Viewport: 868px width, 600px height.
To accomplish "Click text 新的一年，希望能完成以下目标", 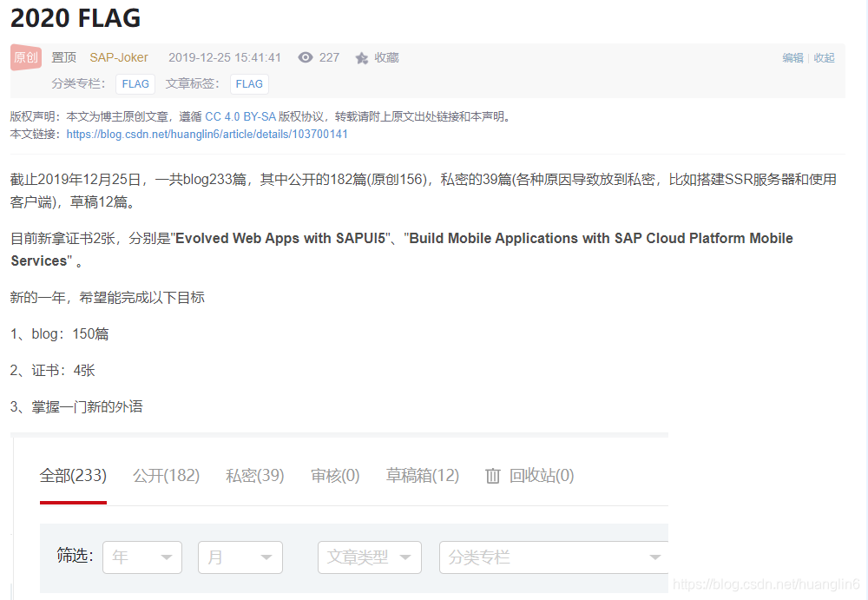I will [108, 298].
